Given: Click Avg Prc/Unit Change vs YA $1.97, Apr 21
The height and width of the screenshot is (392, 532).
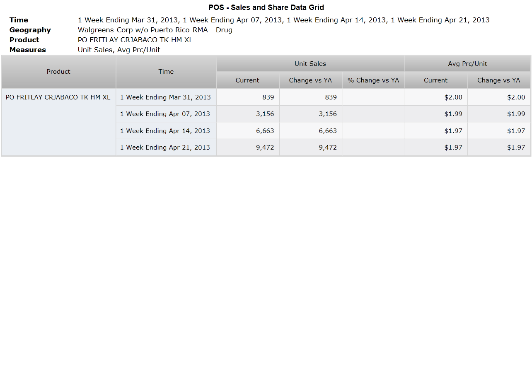Looking at the screenshot, I should (x=499, y=148).
